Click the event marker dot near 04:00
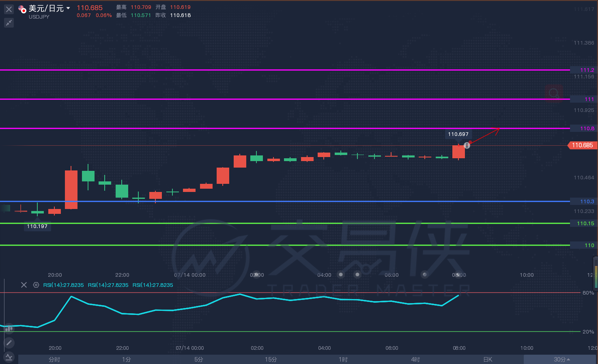Screen dimensions: 598x364 click(x=341, y=275)
